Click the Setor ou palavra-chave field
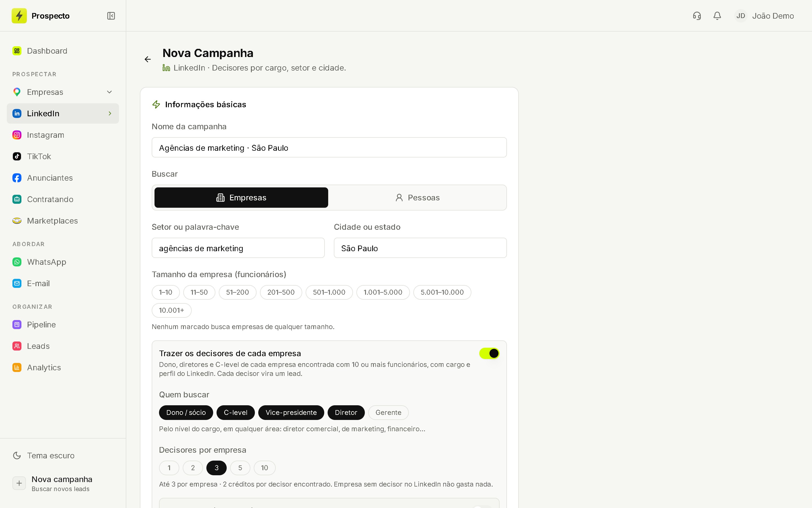This screenshot has width=812, height=508. click(238, 248)
